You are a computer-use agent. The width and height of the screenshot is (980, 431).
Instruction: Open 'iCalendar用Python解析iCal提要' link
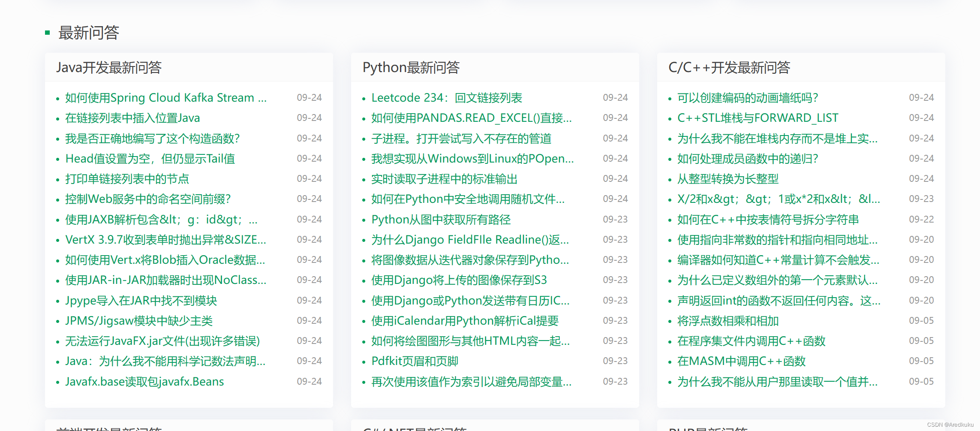pyautogui.click(x=465, y=321)
